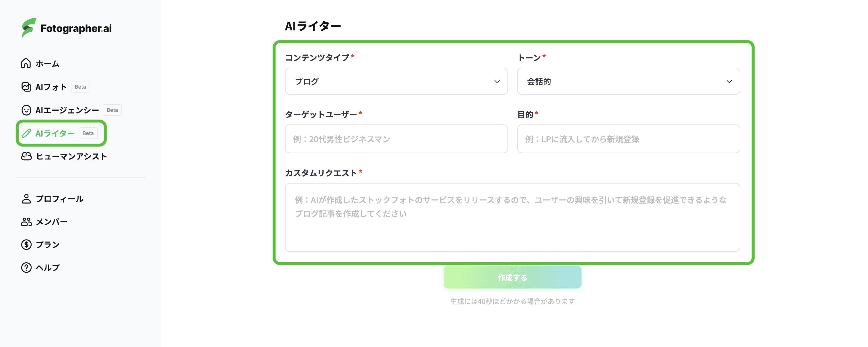Click the AIライター pencil icon
Screen dimensions: 868x347
[x=26, y=133]
